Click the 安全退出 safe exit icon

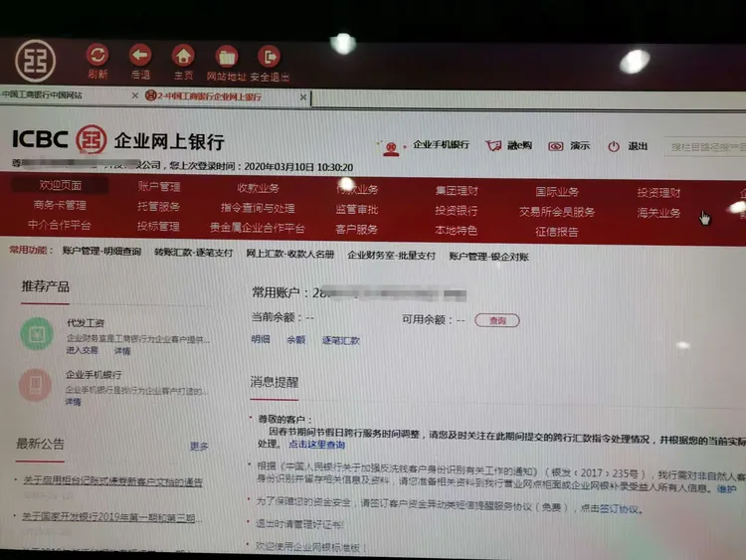[270, 57]
